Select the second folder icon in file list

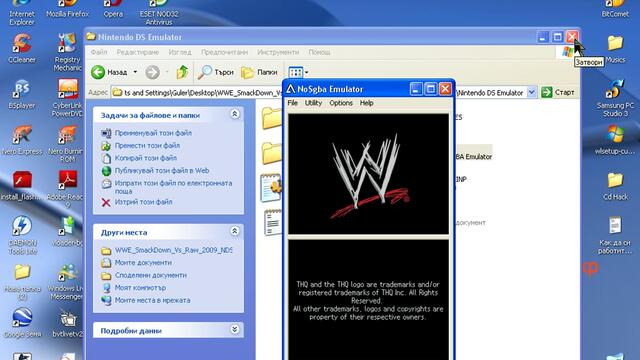pyautogui.click(x=272, y=153)
